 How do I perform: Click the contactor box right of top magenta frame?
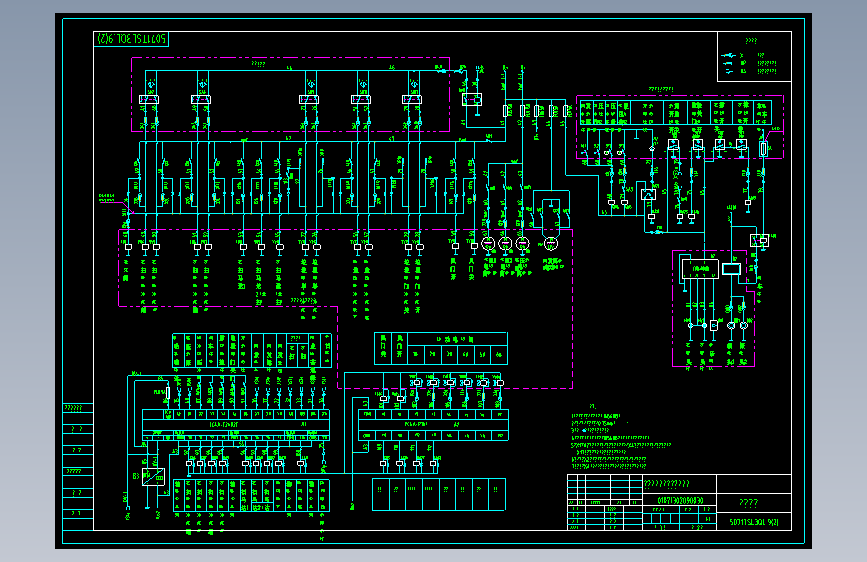(x=472, y=100)
